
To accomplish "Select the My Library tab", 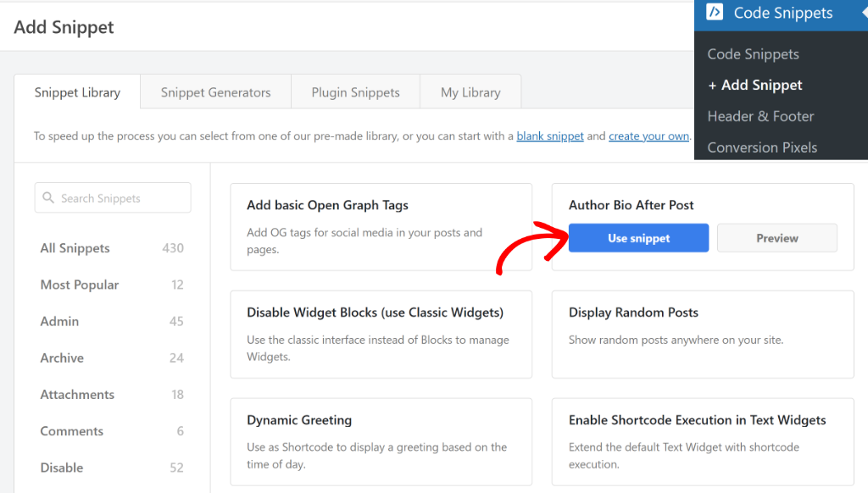I will (470, 92).
